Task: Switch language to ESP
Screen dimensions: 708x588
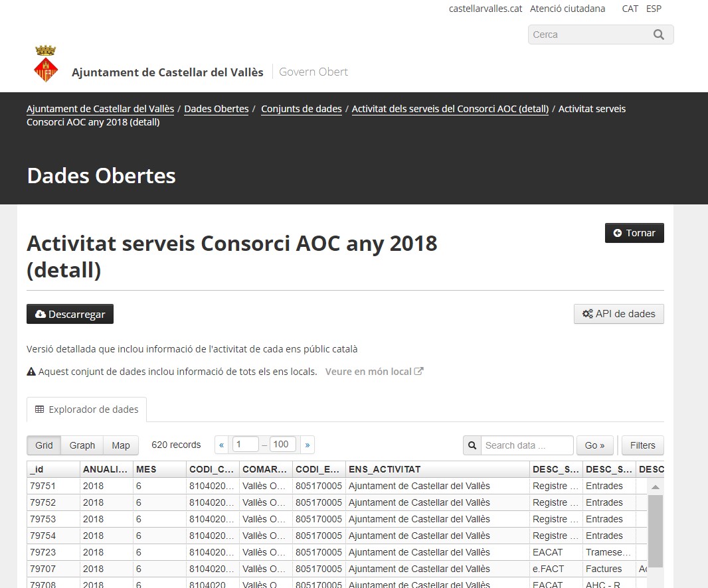Action: click(x=654, y=9)
